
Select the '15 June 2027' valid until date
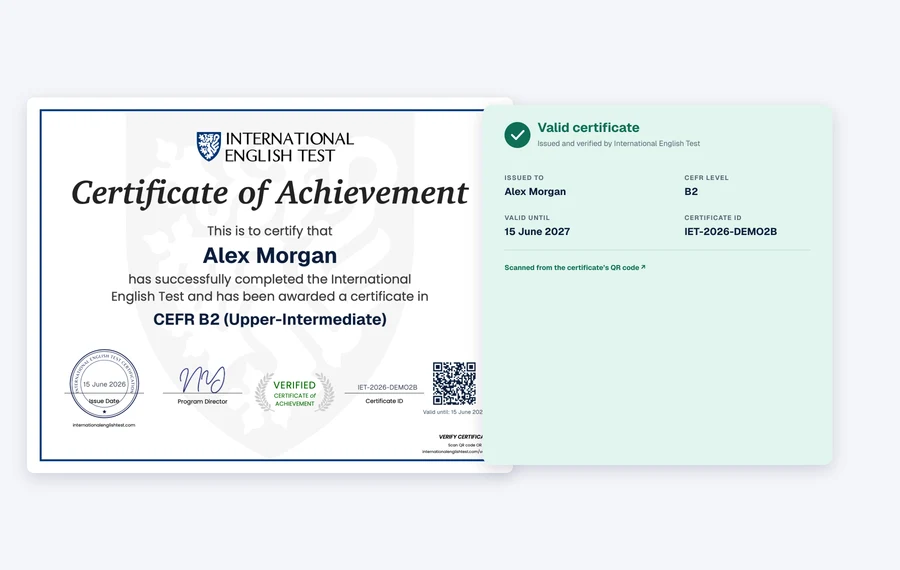537,232
